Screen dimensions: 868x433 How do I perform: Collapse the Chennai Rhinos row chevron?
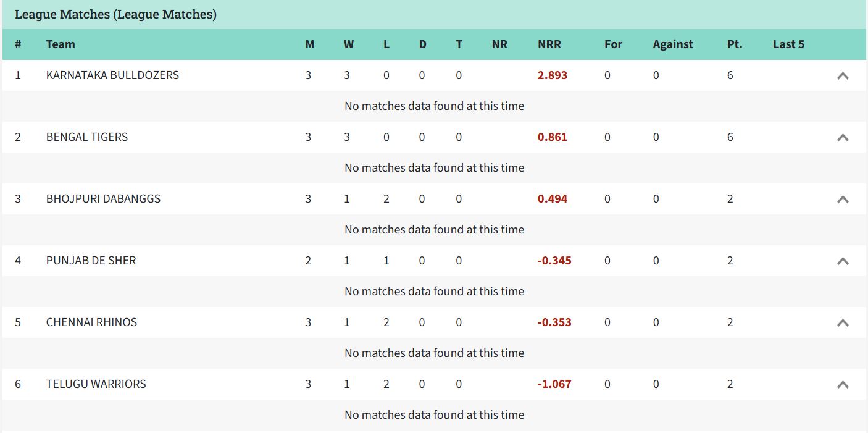[x=843, y=322]
